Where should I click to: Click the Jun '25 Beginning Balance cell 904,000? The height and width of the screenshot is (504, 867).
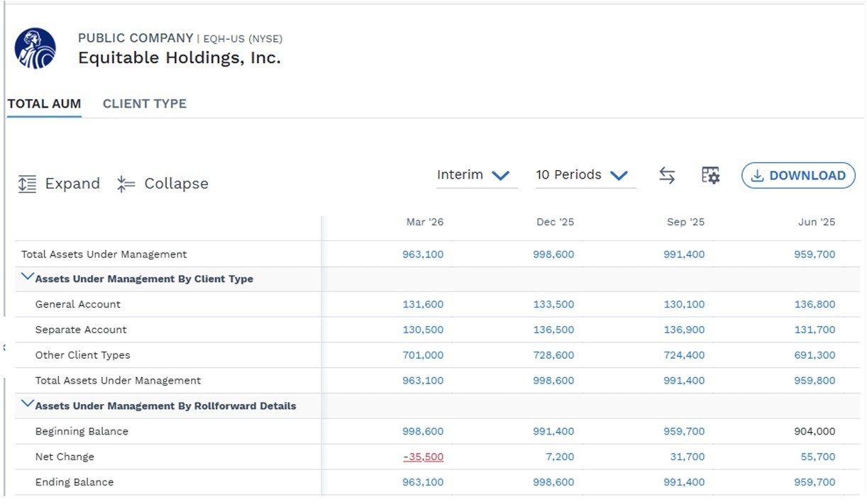(x=815, y=432)
